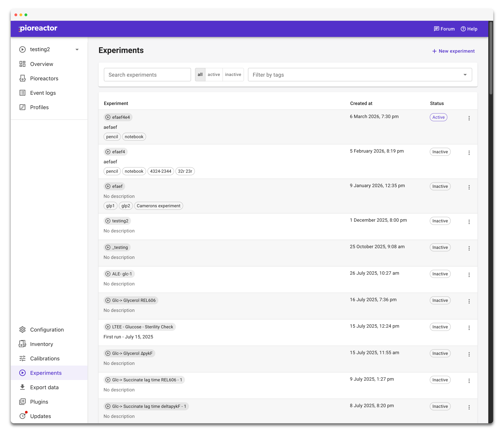Open the Profiles icon in sidebar
This screenshot has width=504, height=436.
click(x=22, y=107)
